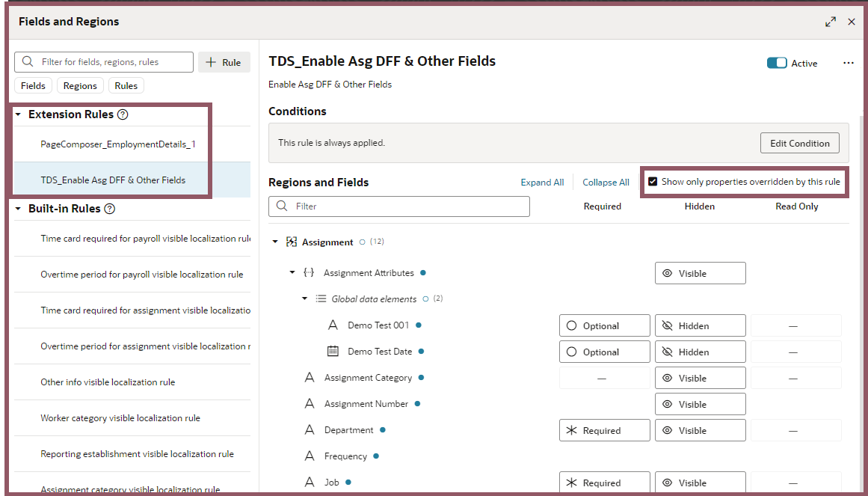868x496 pixels.
Task: Click the Extension Rules help question icon
Action: click(x=123, y=115)
